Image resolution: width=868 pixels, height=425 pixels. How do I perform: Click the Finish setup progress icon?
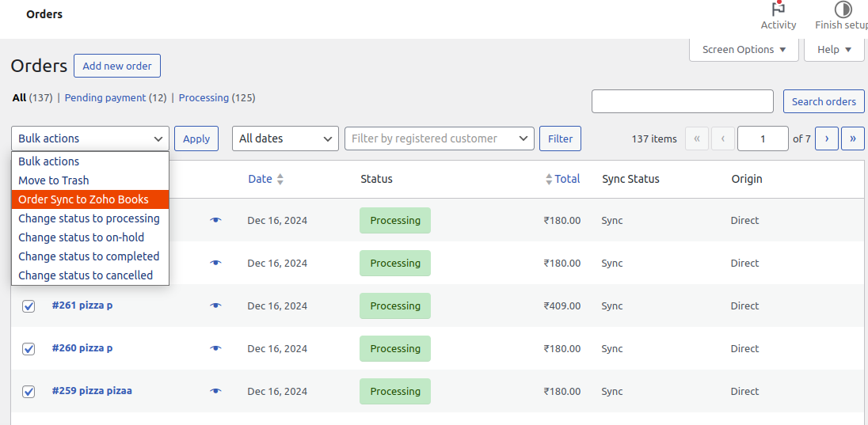tap(843, 10)
